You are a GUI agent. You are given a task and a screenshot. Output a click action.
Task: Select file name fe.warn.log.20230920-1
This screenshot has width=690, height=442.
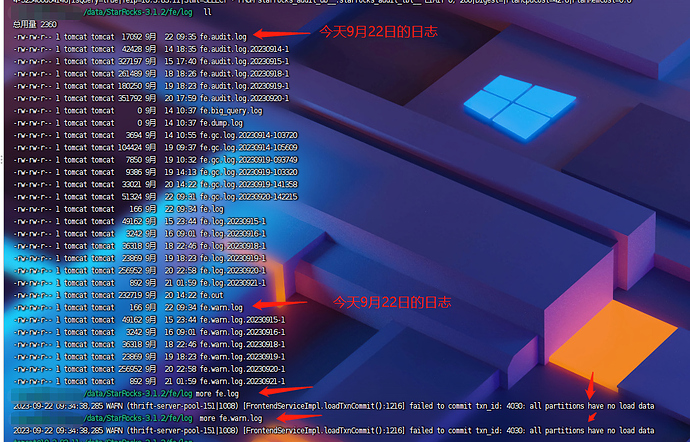click(242, 369)
